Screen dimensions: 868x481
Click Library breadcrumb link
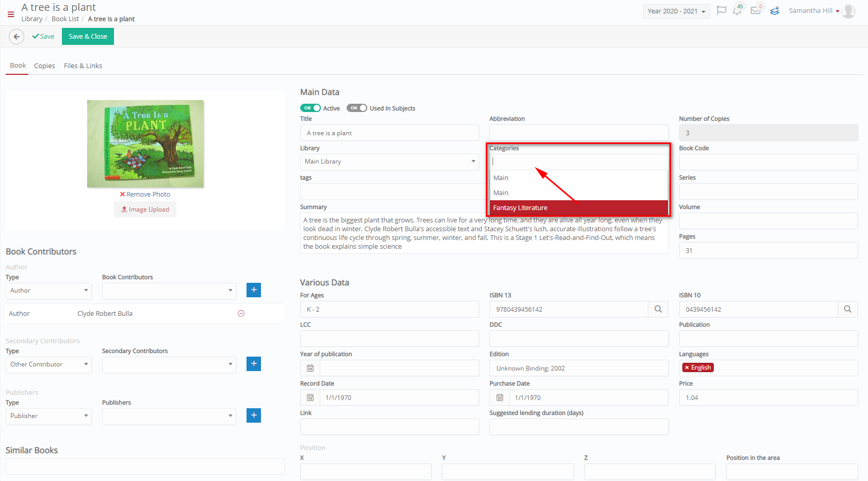[32, 19]
